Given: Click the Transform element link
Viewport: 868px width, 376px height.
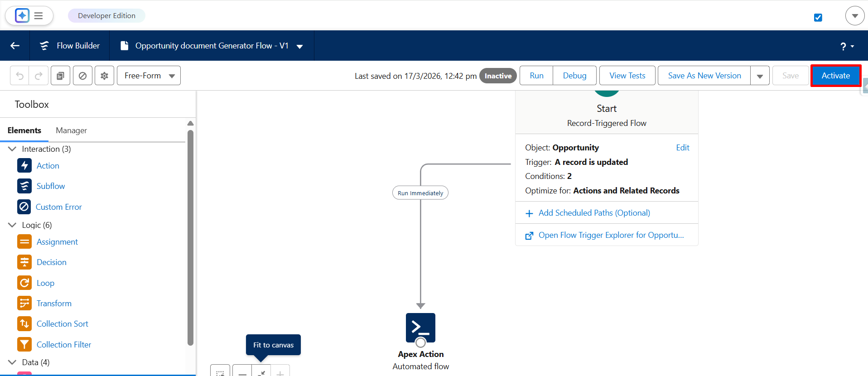Looking at the screenshot, I should [x=54, y=304].
